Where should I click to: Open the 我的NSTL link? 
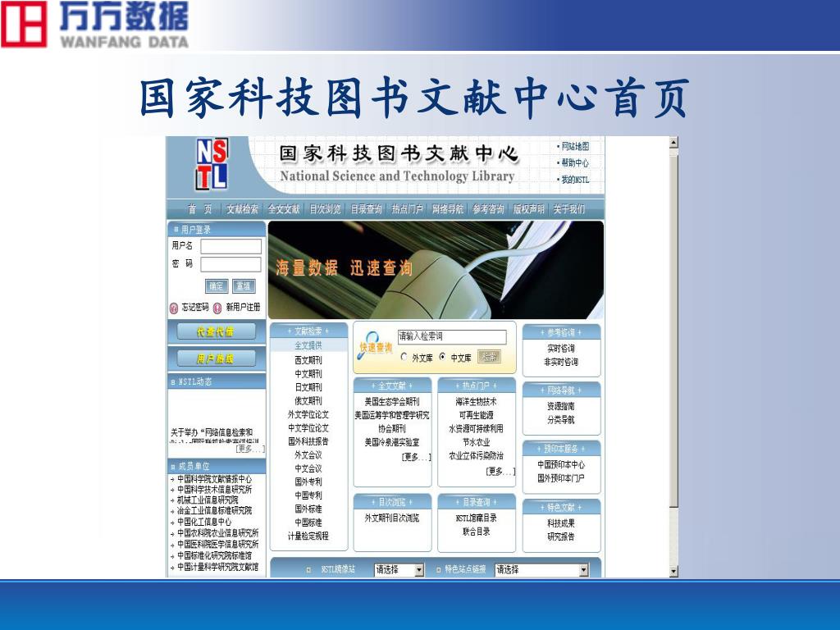pyautogui.click(x=575, y=180)
